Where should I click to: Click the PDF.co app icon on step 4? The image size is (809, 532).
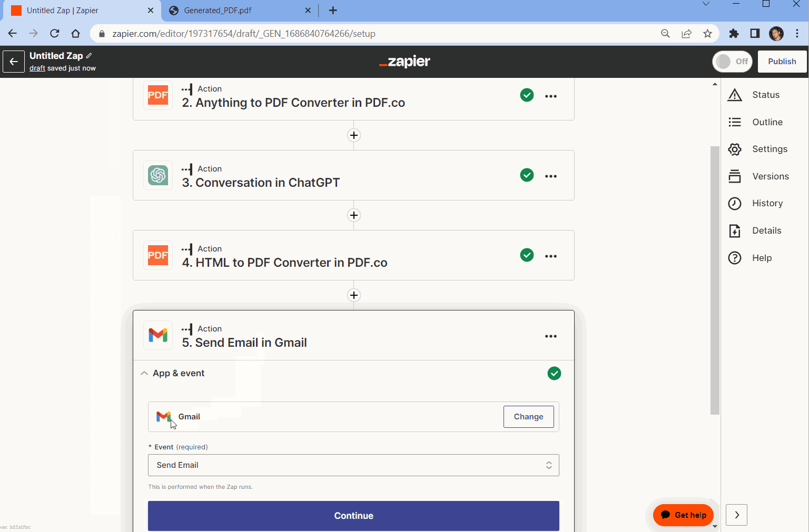[158, 255]
